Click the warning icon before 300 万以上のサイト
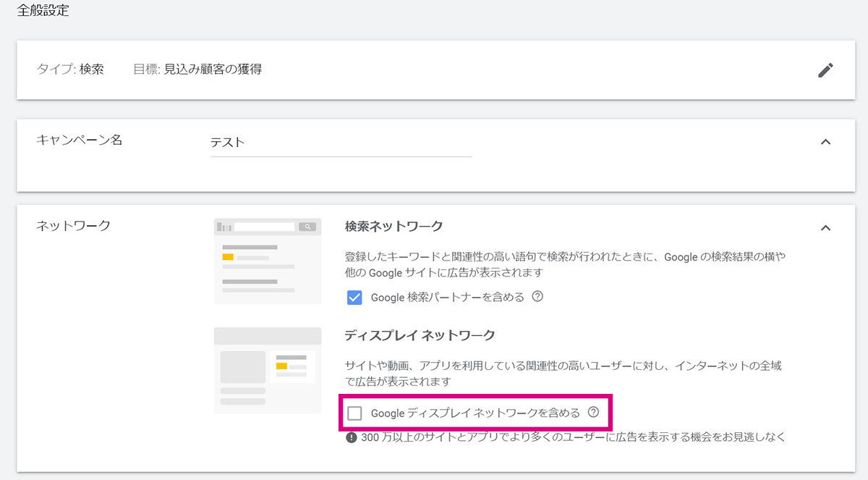 (352, 437)
